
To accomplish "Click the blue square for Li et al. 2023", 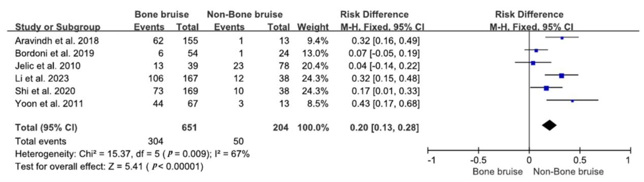I will (x=562, y=76).
